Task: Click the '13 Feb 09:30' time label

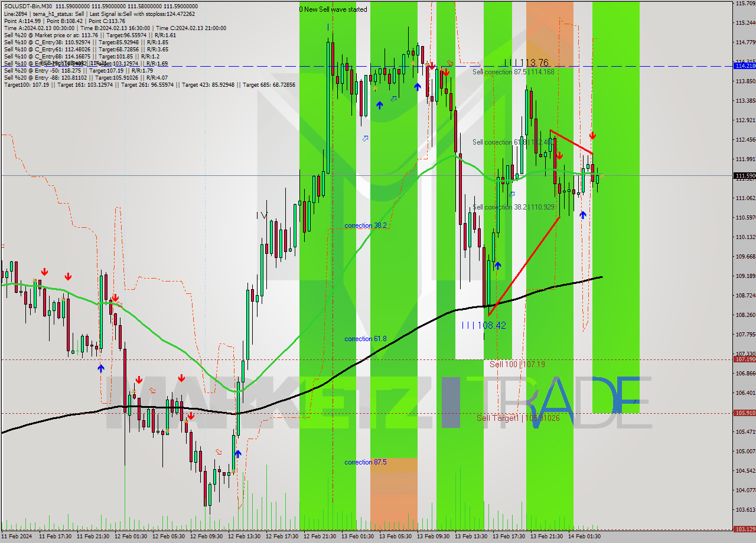Action: point(434,537)
